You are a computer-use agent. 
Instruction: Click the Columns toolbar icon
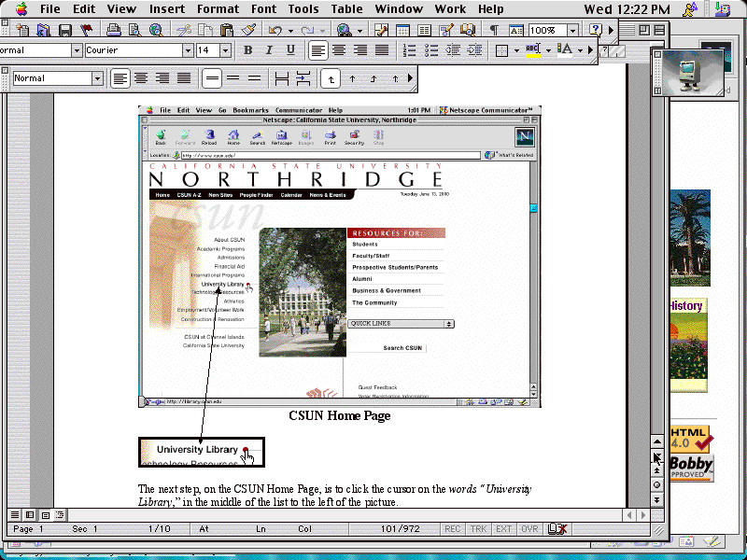pyautogui.click(x=424, y=31)
